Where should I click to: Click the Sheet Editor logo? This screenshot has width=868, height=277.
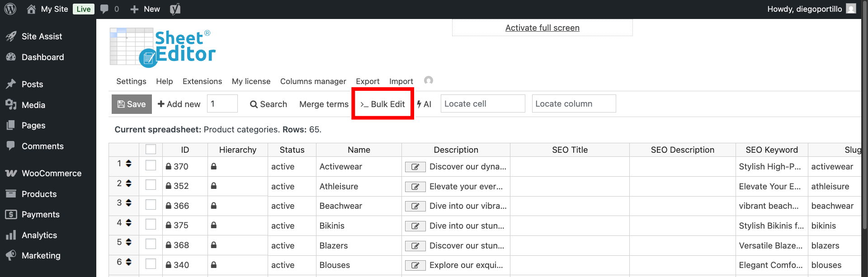pyautogui.click(x=162, y=47)
